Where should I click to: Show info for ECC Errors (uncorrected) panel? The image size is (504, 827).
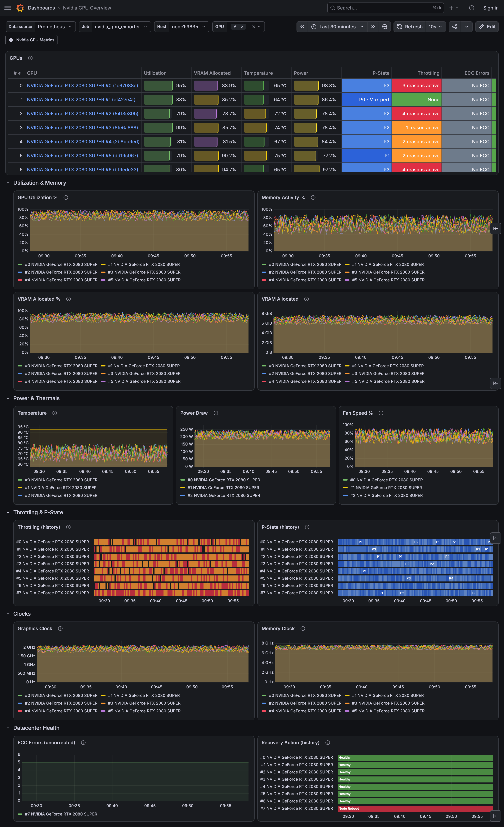(83, 742)
